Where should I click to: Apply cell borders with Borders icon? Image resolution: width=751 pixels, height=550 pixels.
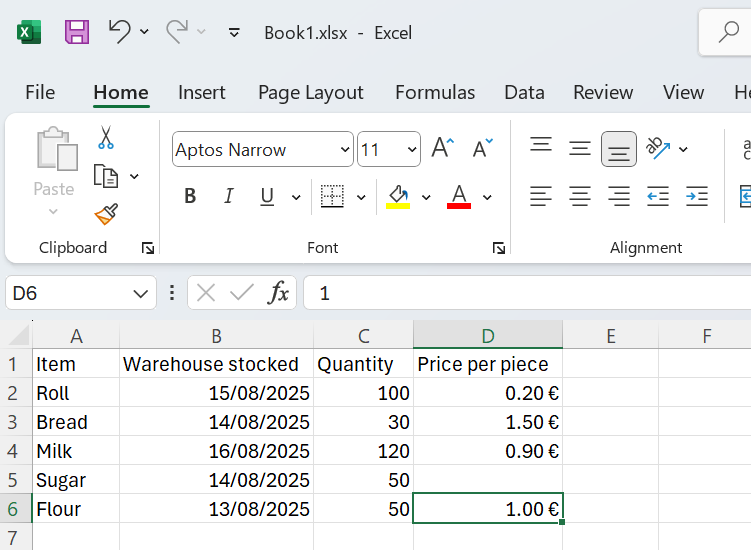coord(332,196)
